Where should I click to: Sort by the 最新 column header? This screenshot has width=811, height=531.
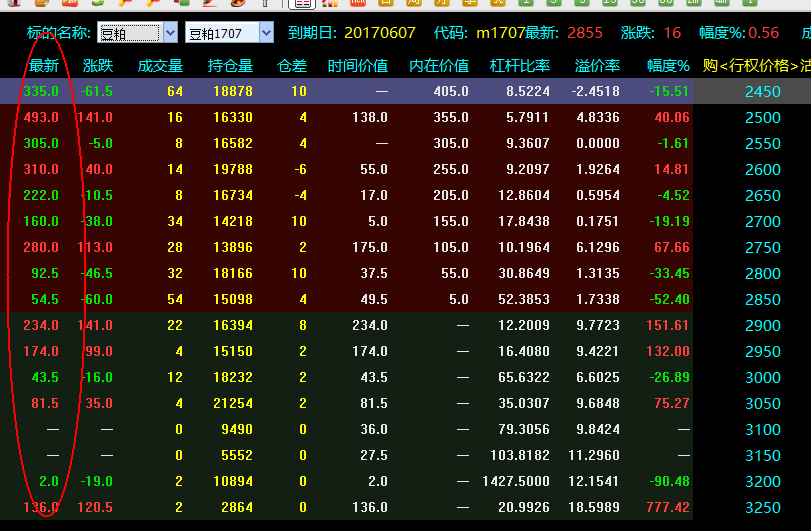tap(44, 66)
